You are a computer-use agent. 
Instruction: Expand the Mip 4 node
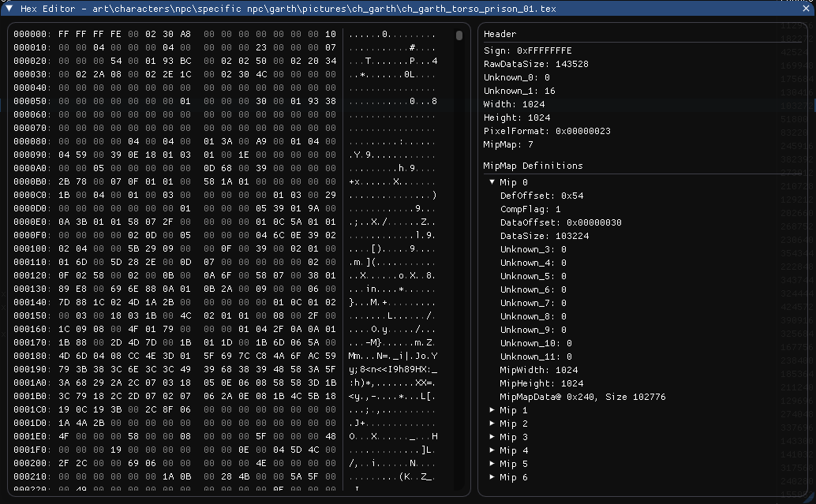click(492, 450)
